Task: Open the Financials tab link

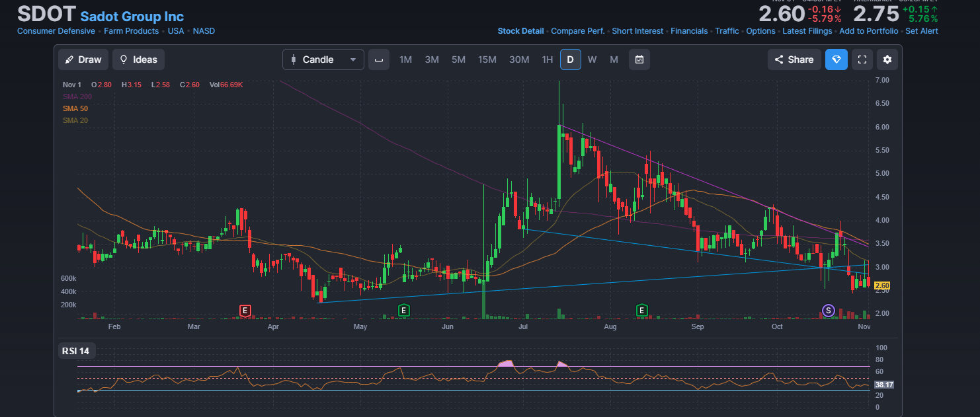Action: pyautogui.click(x=689, y=31)
